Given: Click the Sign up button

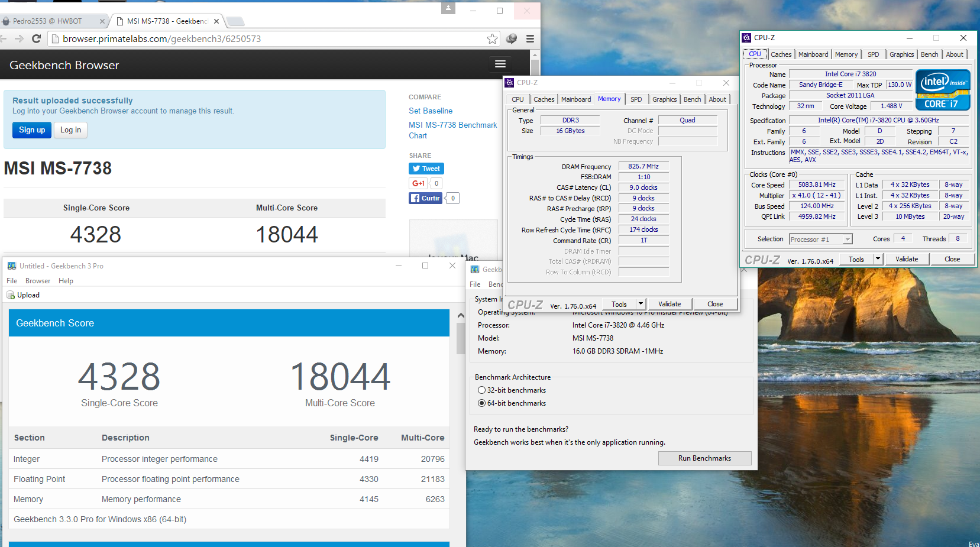Looking at the screenshot, I should (32, 130).
